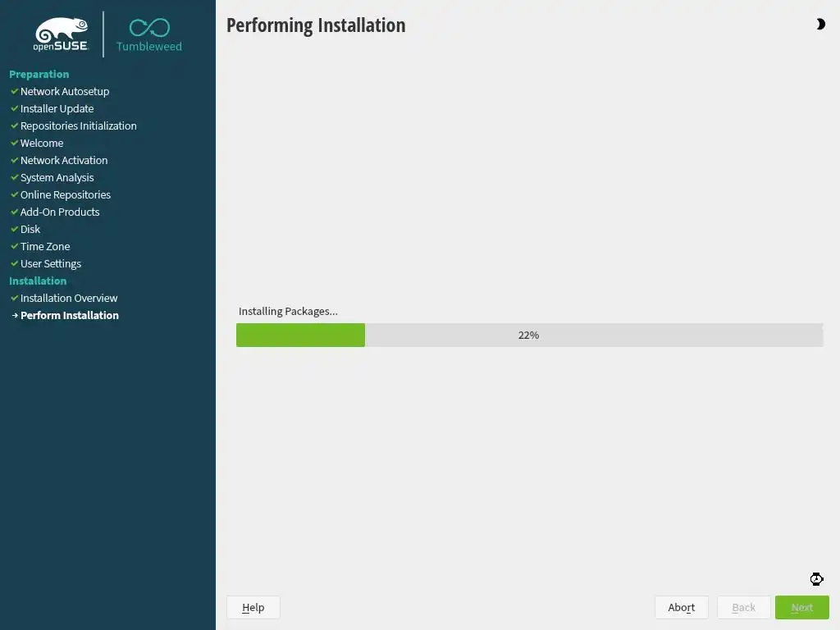840x630 pixels.
Task: Click the green Next button
Action: click(x=802, y=608)
